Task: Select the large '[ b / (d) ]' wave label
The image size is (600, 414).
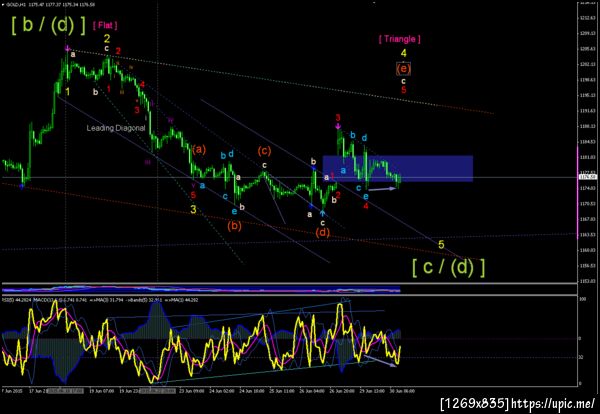Action: [x=49, y=26]
